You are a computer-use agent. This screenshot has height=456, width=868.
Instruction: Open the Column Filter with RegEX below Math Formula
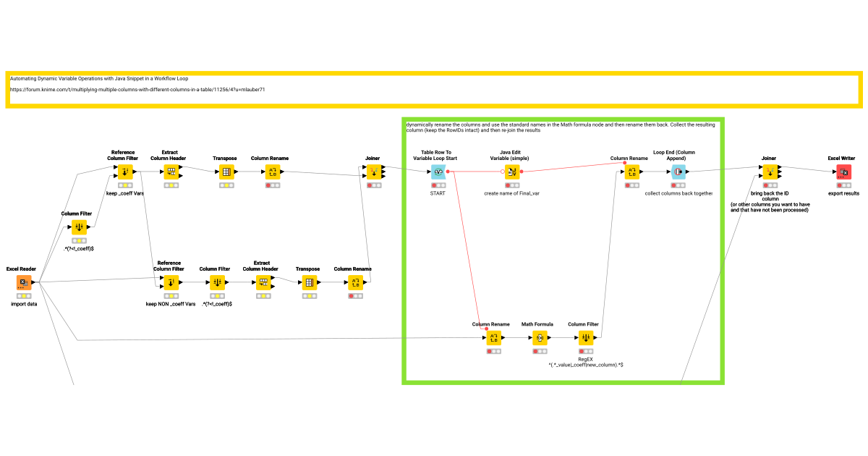point(585,337)
